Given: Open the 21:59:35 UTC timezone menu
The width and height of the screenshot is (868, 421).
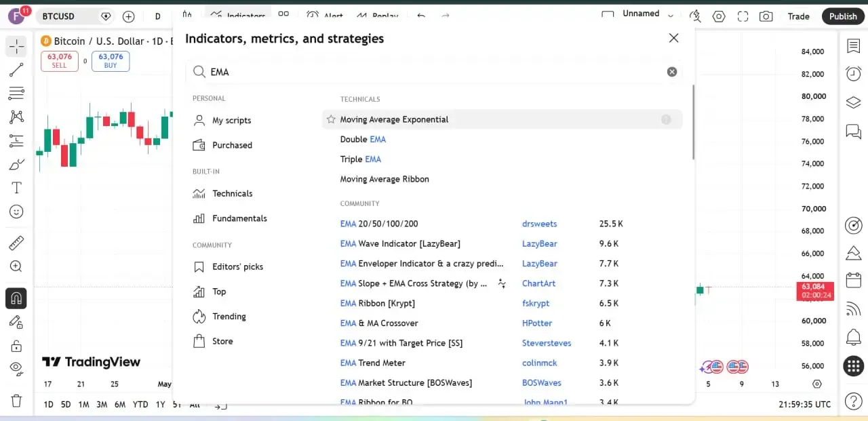Looking at the screenshot, I should click(804, 404).
